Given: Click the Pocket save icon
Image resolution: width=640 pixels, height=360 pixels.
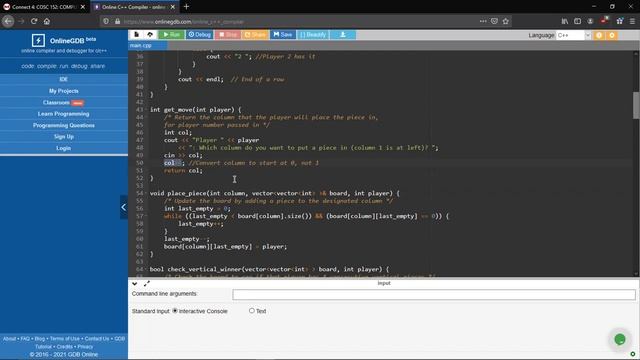Looking at the screenshot, I should tap(494, 21).
